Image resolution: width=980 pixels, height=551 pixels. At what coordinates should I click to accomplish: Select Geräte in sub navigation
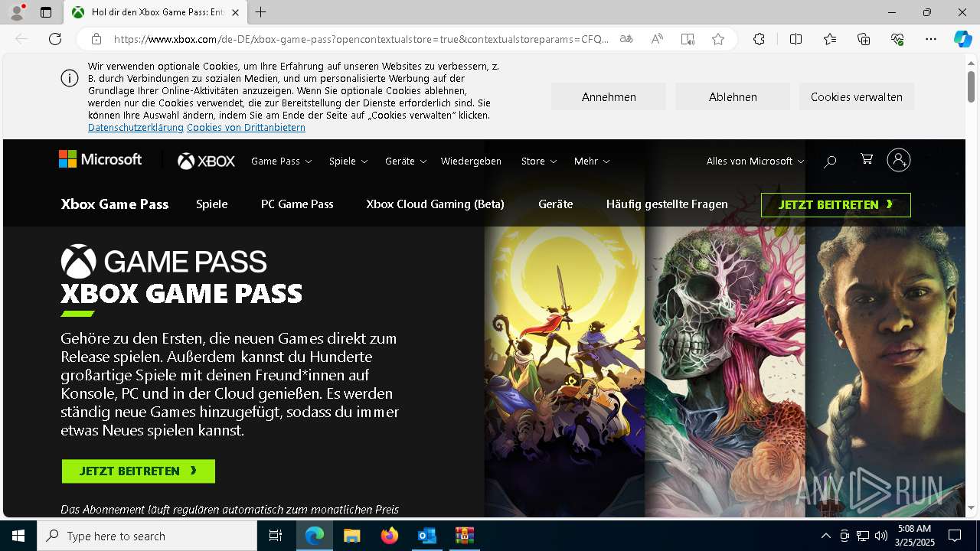tap(556, 204)
